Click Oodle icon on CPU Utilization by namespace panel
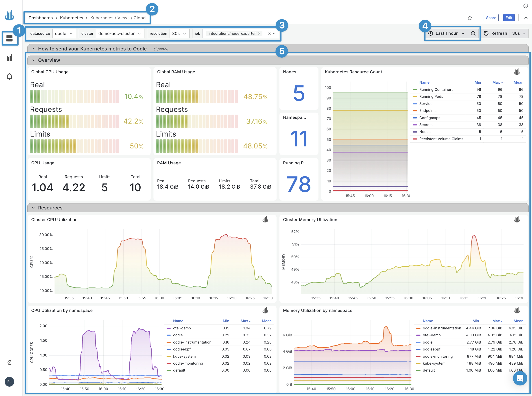Image resolution: width=532 pixels, height=396 pixels. (265, 310)
